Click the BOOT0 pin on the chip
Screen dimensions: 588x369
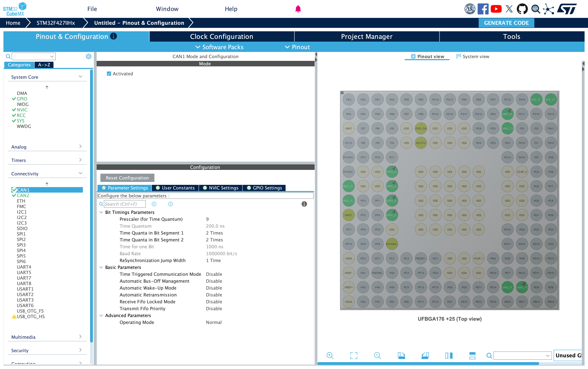point(421,143)
